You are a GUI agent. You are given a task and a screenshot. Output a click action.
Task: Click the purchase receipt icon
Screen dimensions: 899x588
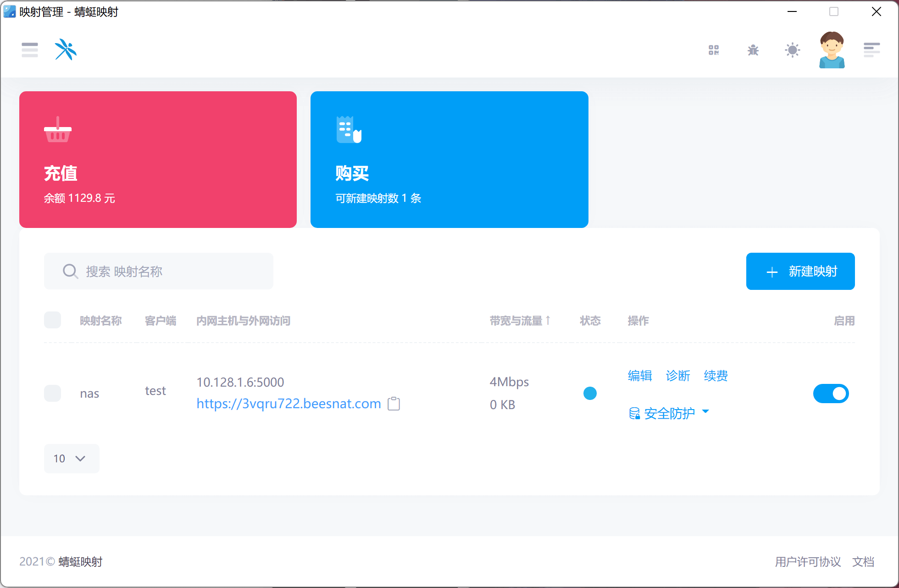tap(349, 130)
